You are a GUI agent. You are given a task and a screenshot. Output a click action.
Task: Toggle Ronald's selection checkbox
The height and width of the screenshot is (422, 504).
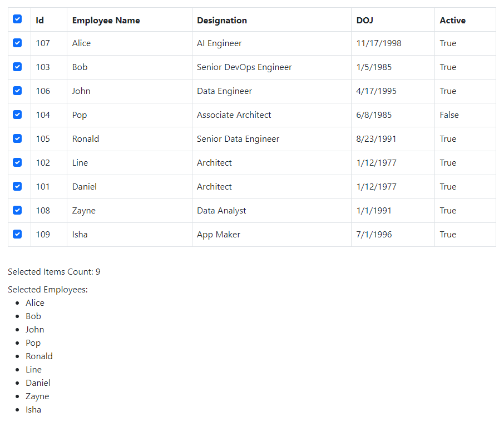(17, 138)
